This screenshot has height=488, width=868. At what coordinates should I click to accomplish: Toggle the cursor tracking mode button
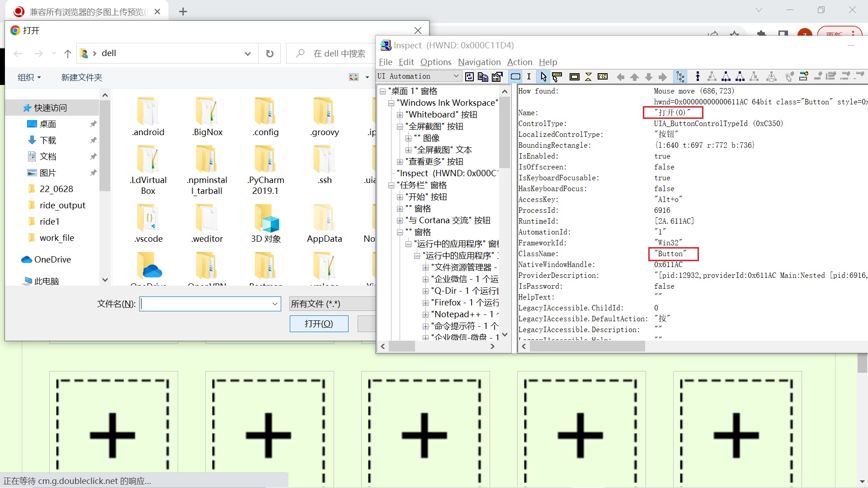557,76
